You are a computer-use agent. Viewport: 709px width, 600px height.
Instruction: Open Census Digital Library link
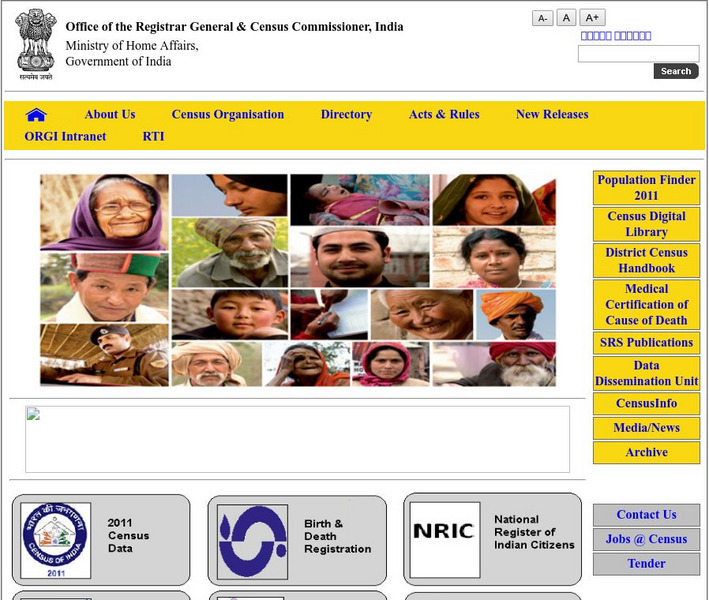(x=646, y=224)
